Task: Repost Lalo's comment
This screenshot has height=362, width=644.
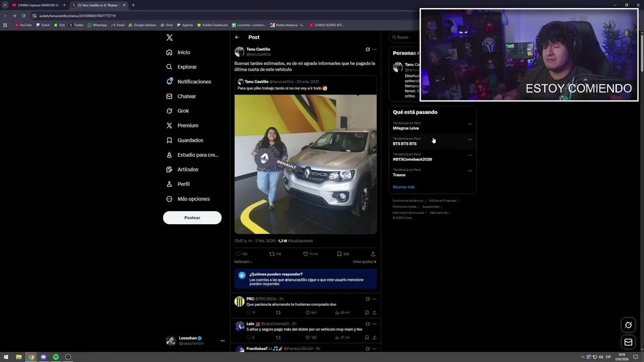Action: click(278, 337)
